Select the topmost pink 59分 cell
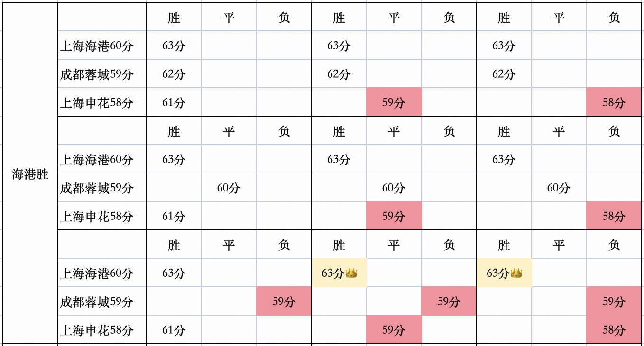Image resolution: width=644 pixels, height=346 pixels. tap(394, 102)
